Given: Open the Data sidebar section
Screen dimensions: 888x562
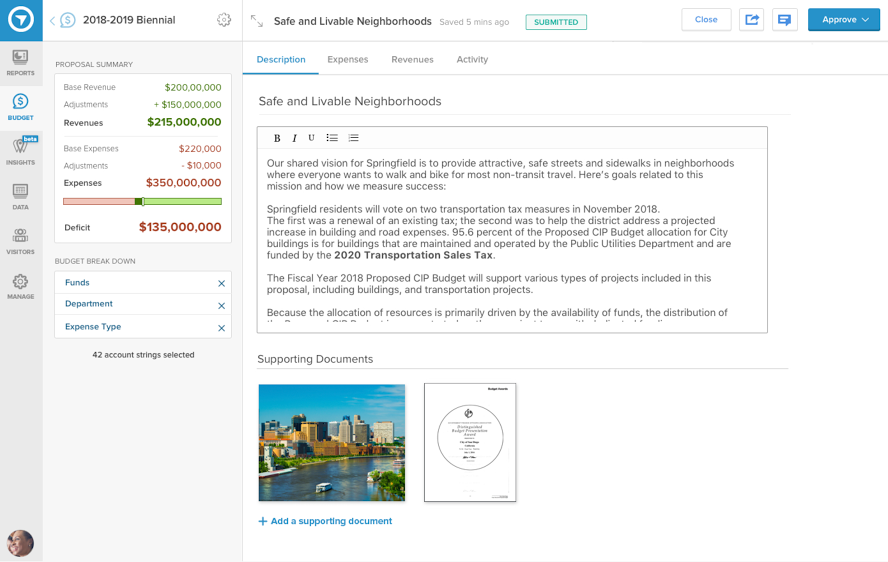Looking at the screenshot, I should click(x=20, y=197).
